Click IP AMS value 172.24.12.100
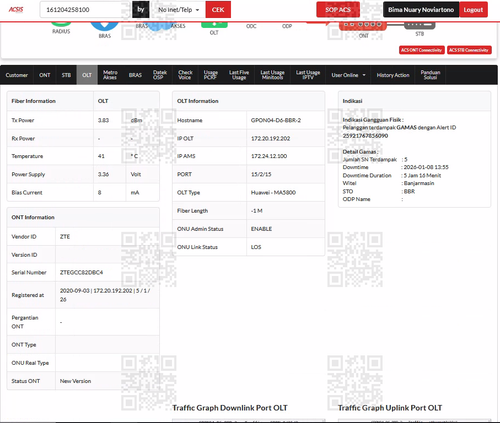This screenshot has height=423, width=500. pos(269,156)
